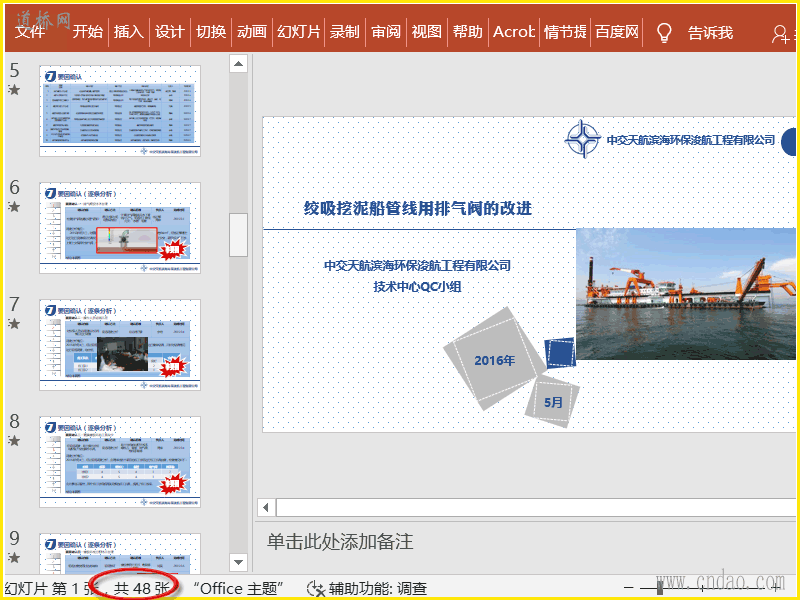Click the company logo emblem on slide
The height and width of the screenshot is (600, 800).
click(583, 139)
